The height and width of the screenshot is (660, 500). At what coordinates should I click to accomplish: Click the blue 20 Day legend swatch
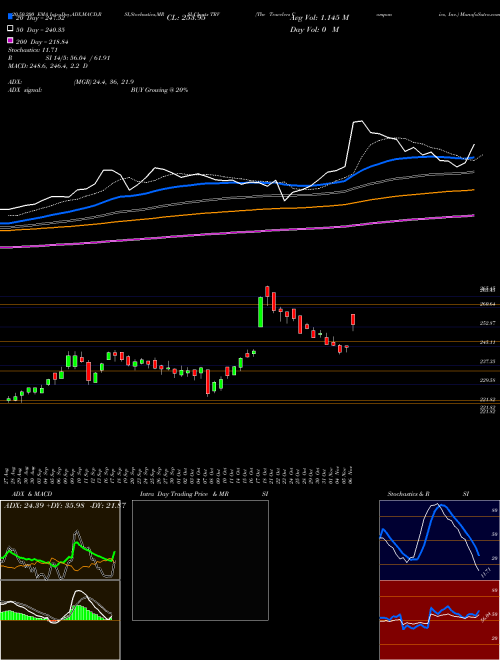tap(11, 17)
